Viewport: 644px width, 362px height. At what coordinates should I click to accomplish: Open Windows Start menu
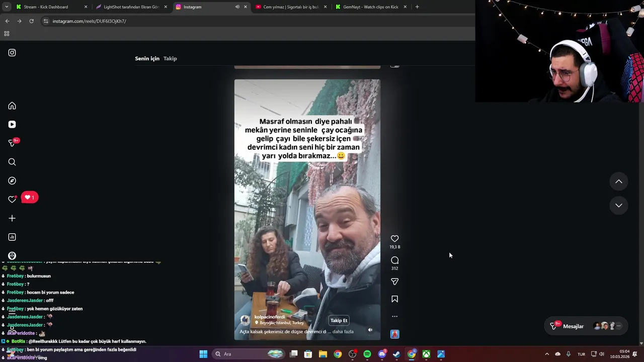coord(203,354)
